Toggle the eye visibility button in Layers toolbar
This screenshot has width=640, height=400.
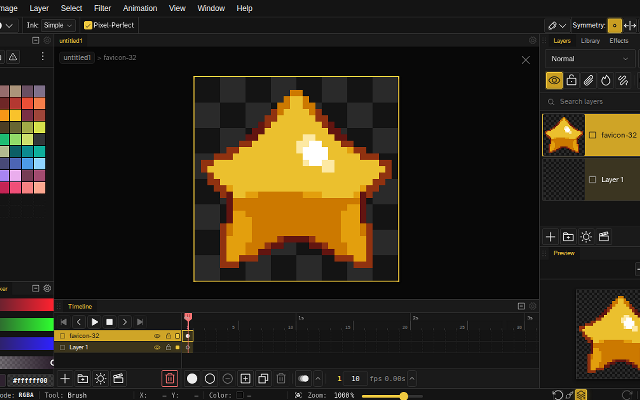(554, 80)
